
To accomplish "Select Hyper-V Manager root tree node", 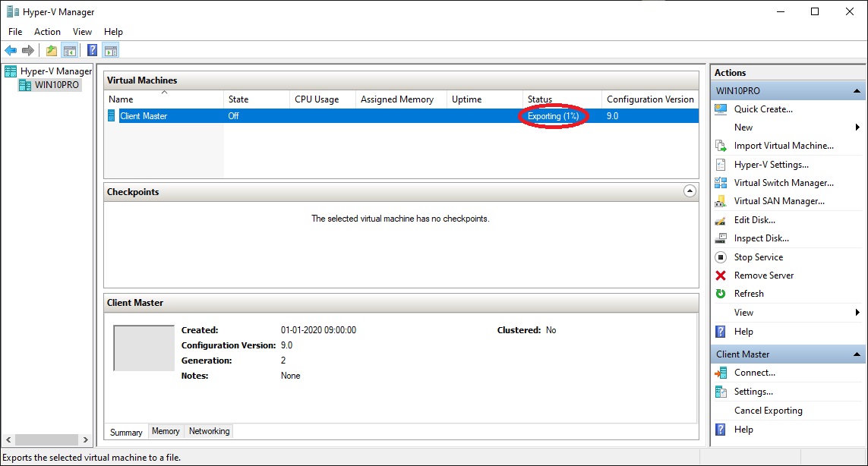I will tap(56, 71).
